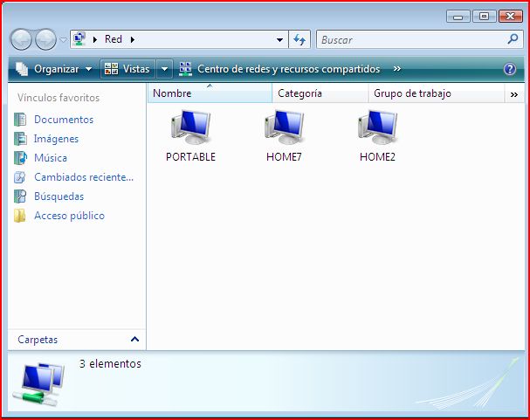Open the Help question mark icon
Viewport: 530px width, 420px height.
pos(510,69)
